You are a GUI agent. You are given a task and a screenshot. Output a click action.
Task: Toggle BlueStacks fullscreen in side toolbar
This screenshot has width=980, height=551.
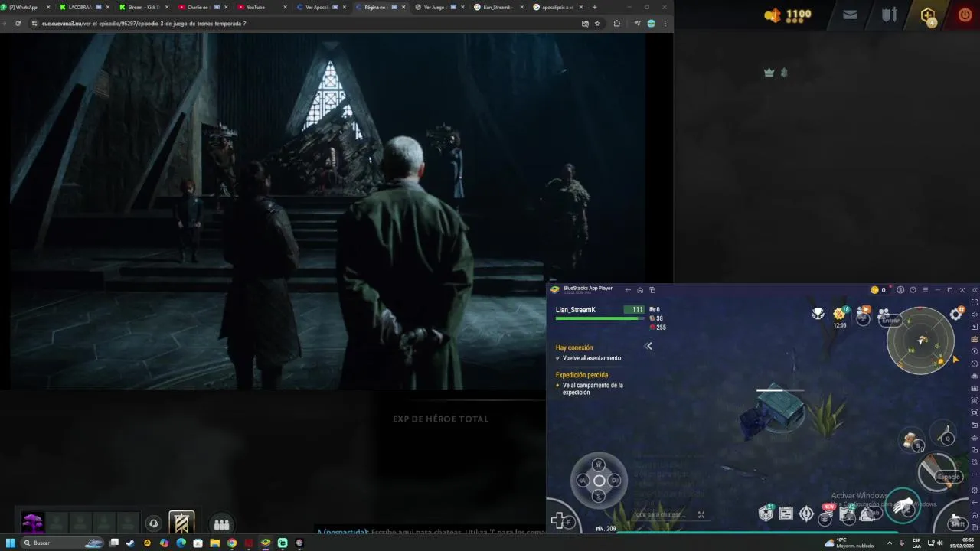(x=975, y=302)
